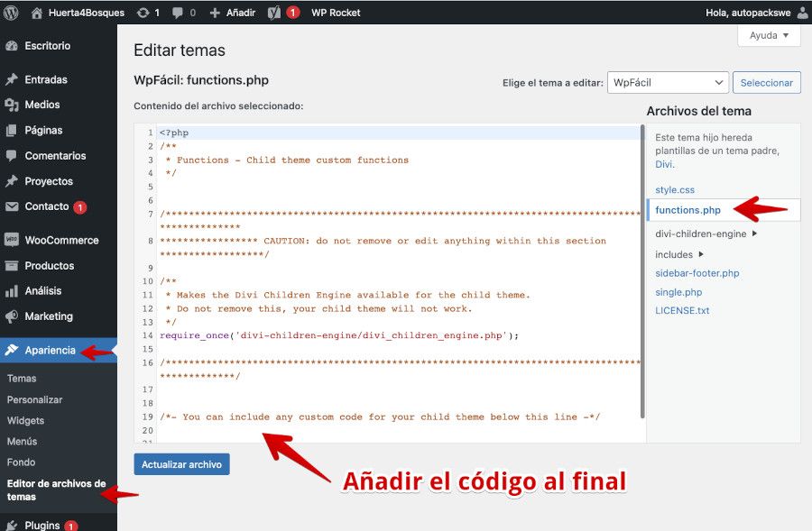812x531 pixels.
Task: Open the Yoast SEO icon in admin bar
Action: [274, 13]
